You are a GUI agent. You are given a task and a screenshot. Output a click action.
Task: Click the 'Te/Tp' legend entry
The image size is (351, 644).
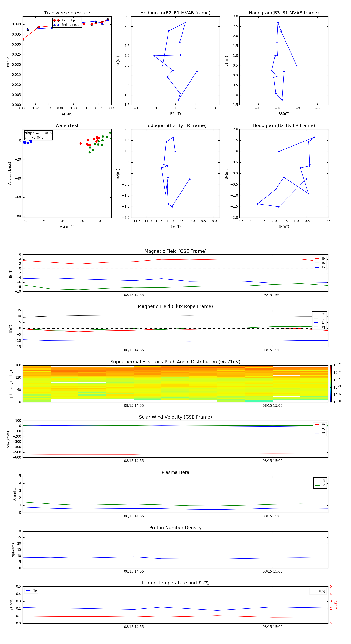click(x=318, y=591)
